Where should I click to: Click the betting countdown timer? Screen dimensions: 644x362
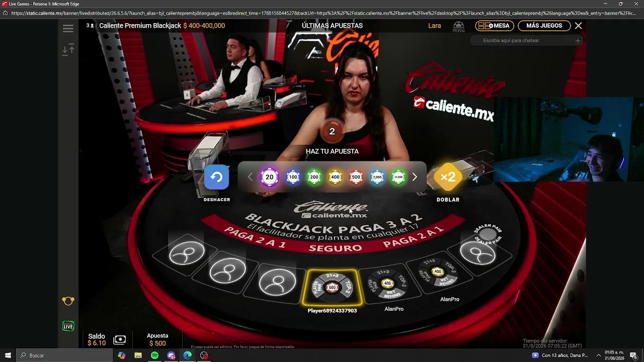point(332,131)
